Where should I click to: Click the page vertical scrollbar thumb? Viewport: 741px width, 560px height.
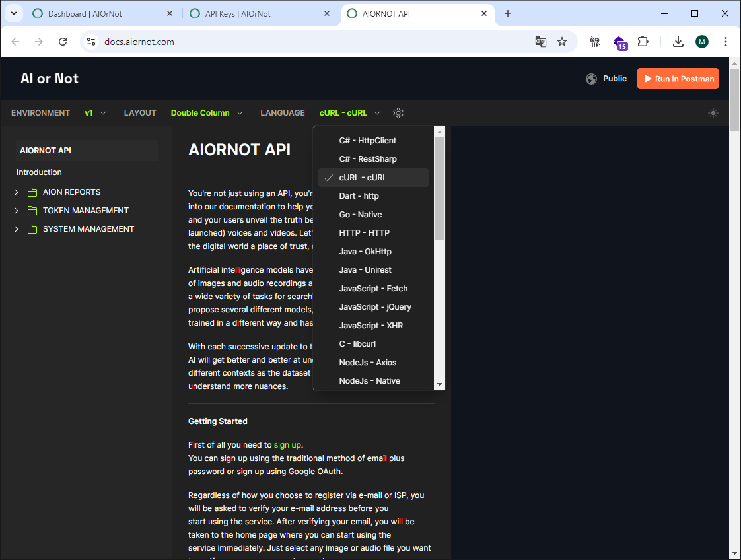[734, 100]
